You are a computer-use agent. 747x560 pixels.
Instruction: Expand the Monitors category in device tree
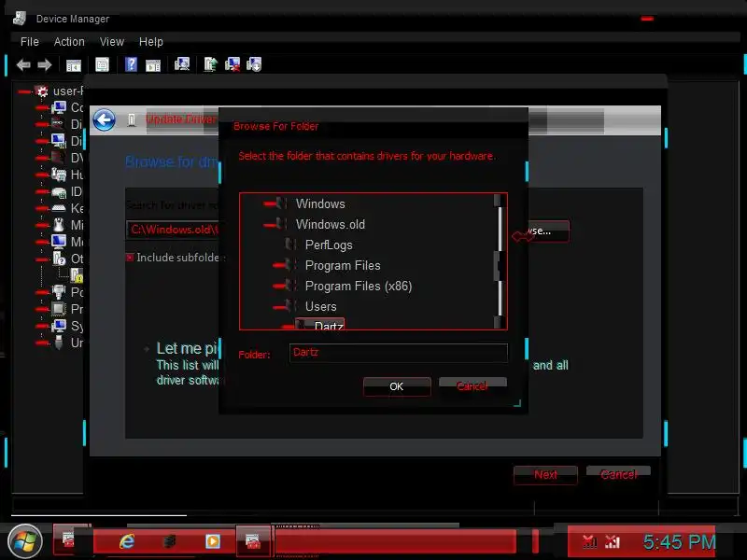(x=42, y=242)
